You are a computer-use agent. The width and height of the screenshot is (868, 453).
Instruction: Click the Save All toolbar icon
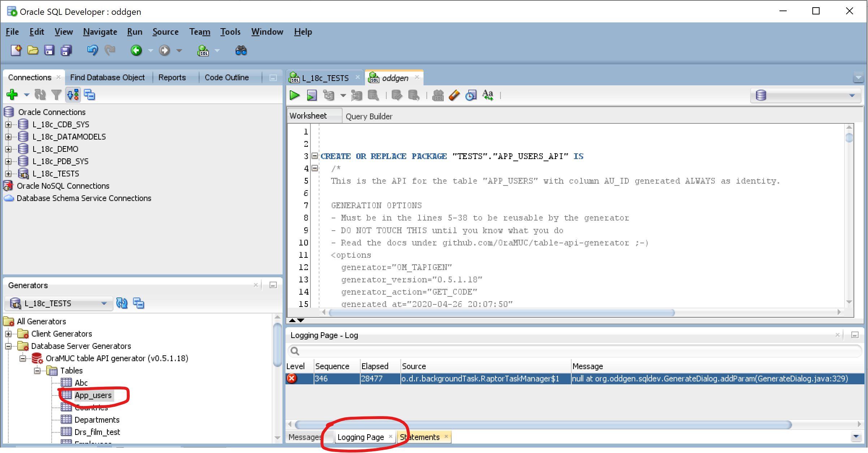click(66, 51)
